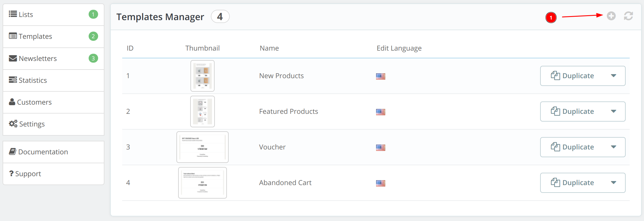644x221 pixels.
Task: Click US flag for Voucher template
Action: click(380, 147)
